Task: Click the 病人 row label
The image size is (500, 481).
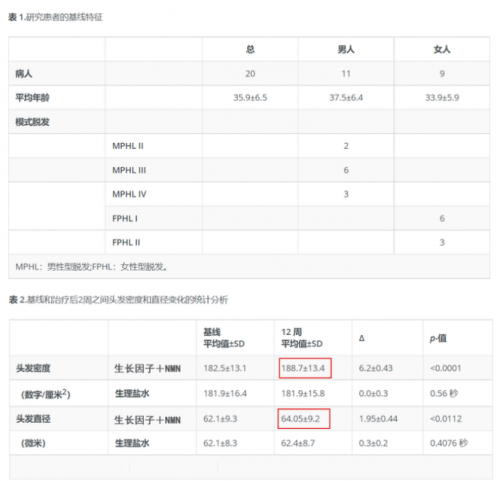Action: coord(24,74)
